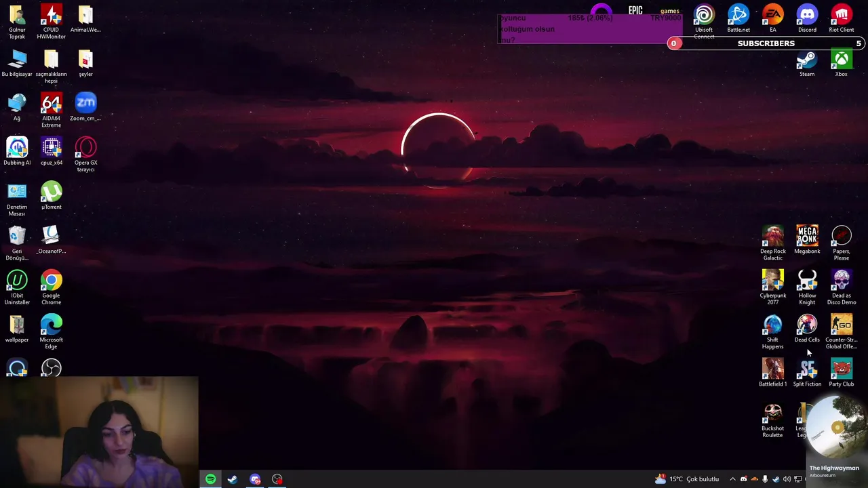Select the Steam desktop shortcut

807,64
